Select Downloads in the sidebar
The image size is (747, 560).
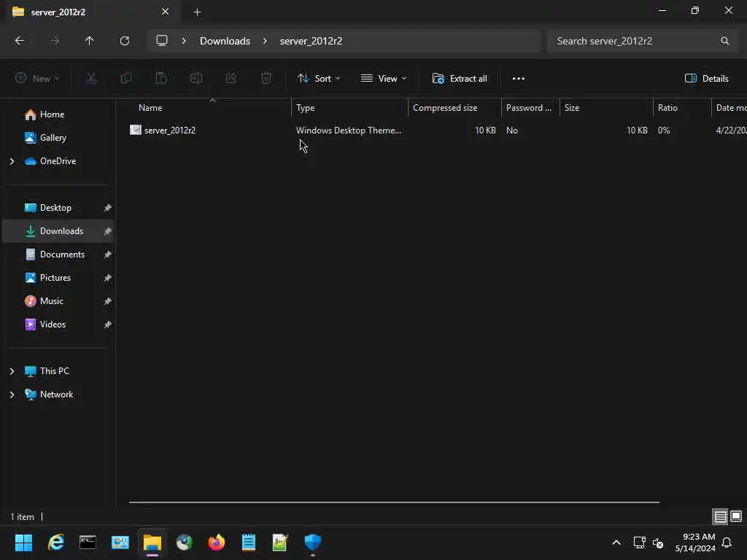[58, 231]
